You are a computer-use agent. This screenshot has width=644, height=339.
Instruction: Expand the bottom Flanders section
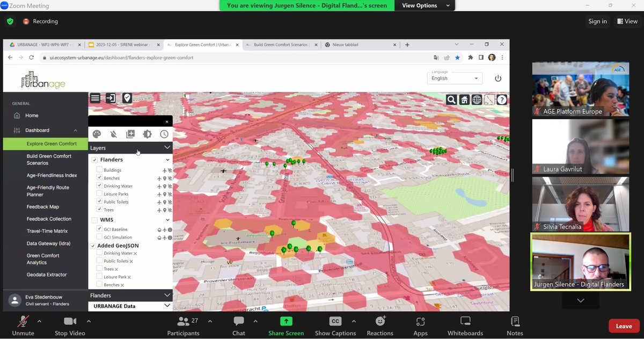pyautogui.click(x=130, y=295)
